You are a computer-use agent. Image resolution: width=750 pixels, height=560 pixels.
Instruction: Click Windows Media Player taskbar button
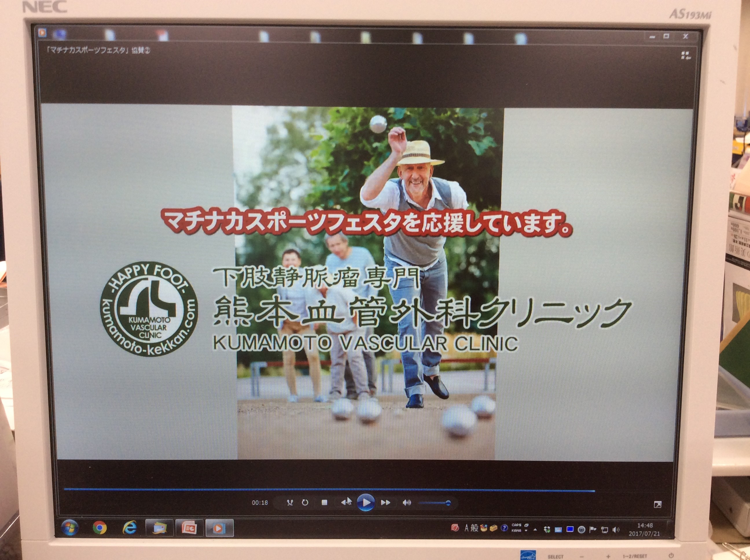point(219,528)
